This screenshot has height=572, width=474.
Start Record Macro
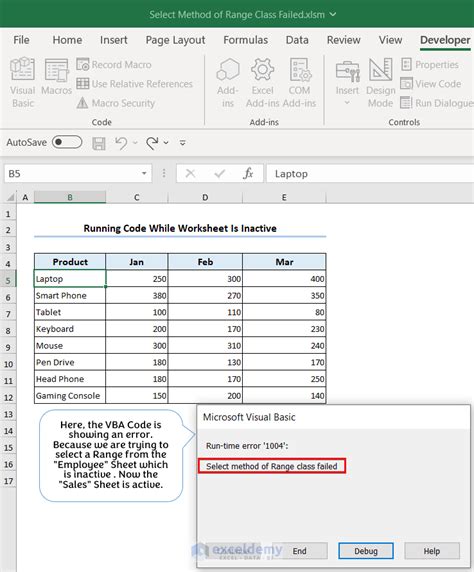click(x=113, y=65)
